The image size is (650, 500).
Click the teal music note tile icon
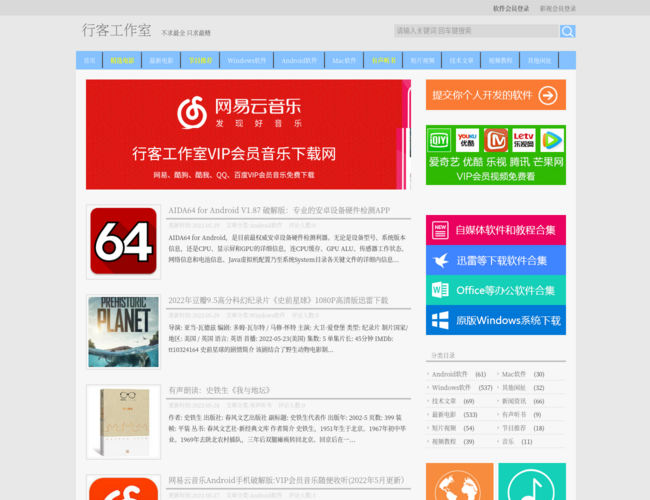(532, 482)
